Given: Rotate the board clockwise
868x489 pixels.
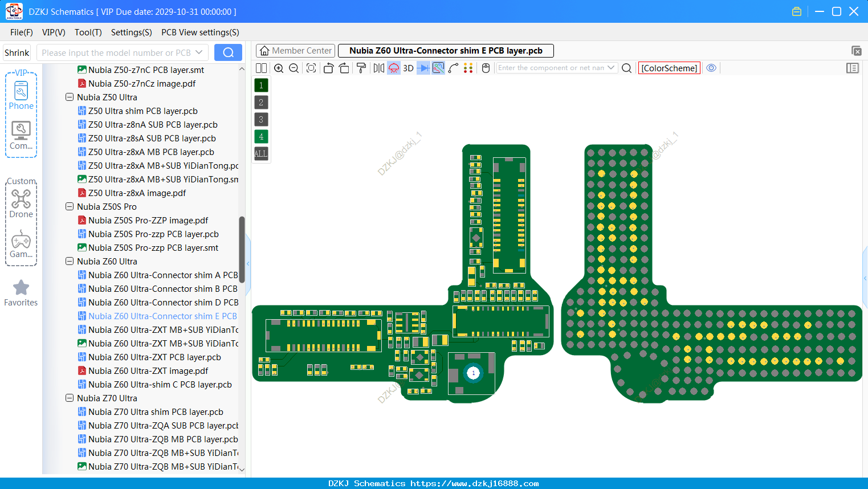Looking at the screenshot, I should (344, 68).
